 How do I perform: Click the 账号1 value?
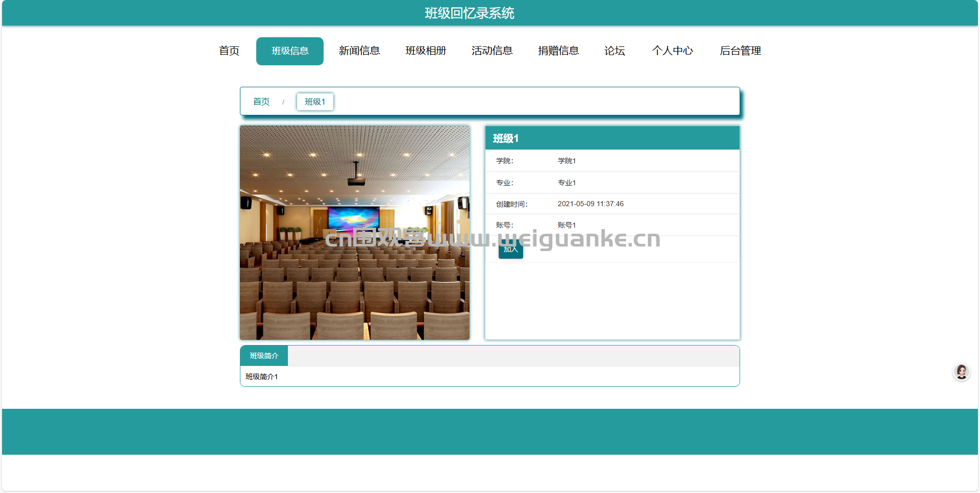567,225
